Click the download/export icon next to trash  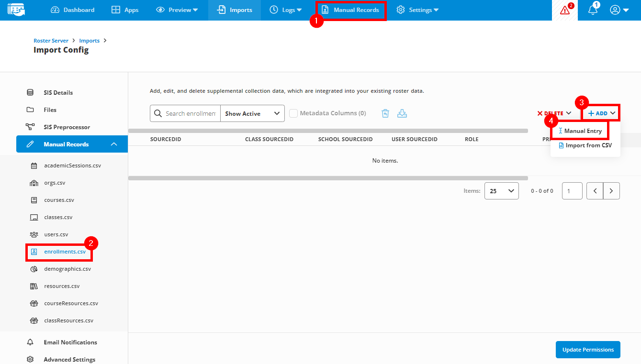(402, 113)
